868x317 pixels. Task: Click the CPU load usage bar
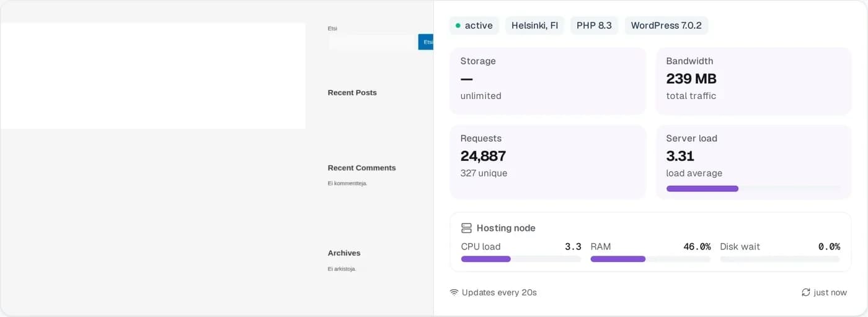tap(521, 259)
